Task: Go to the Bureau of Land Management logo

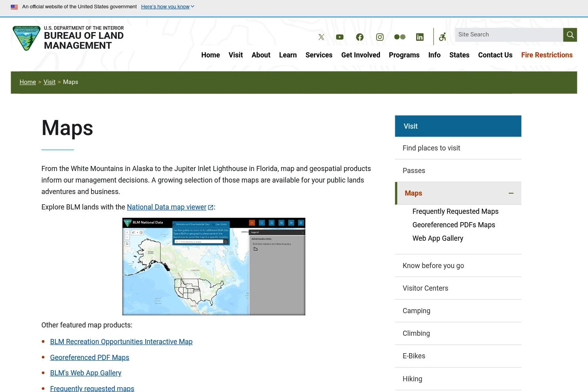Action: point(68,38)
